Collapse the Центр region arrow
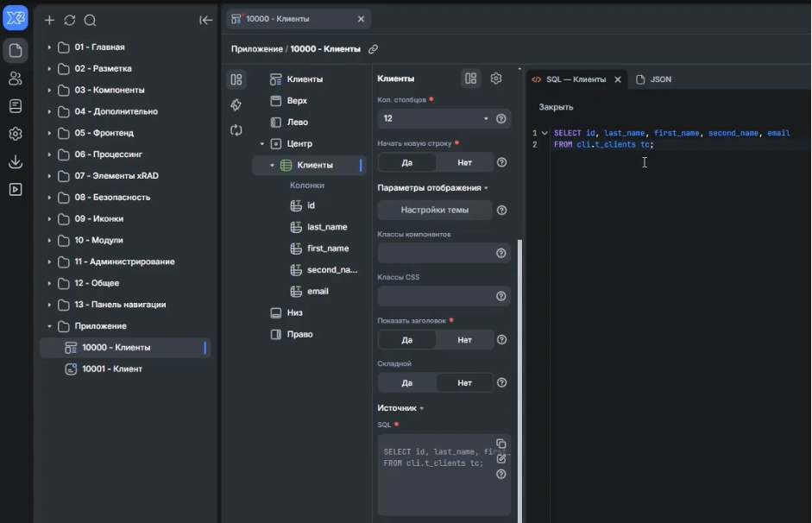This screenshot has height=523, width=812. [262, 144]
